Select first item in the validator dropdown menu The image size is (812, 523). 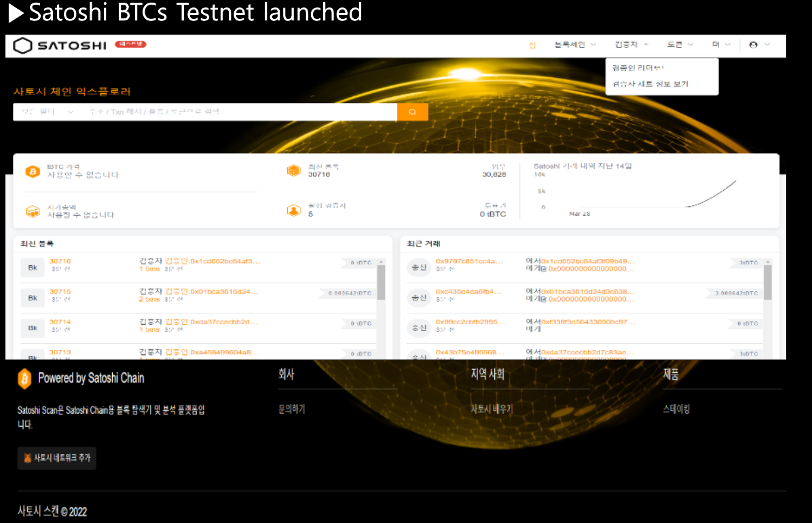638,68
